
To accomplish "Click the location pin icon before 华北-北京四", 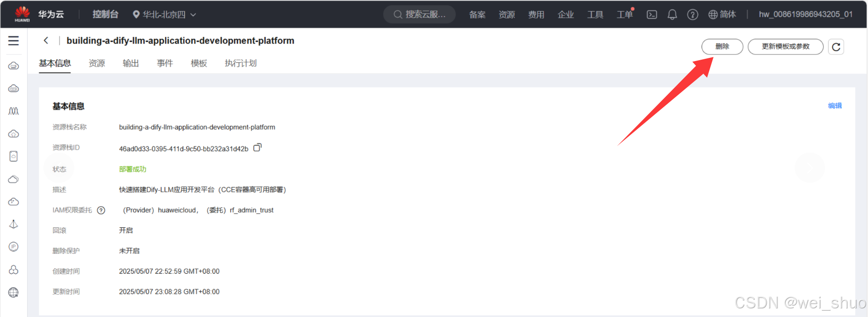I will (x=136, y=14).
